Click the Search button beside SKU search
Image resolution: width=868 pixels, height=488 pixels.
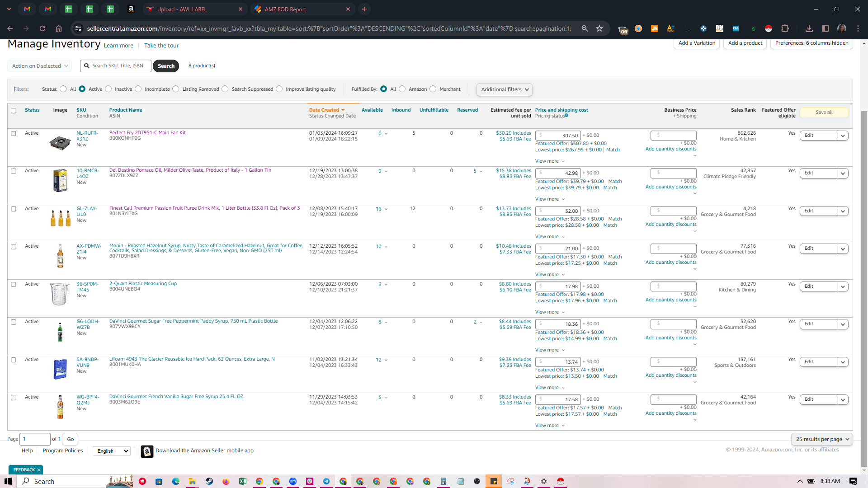(x=166, y=66)
